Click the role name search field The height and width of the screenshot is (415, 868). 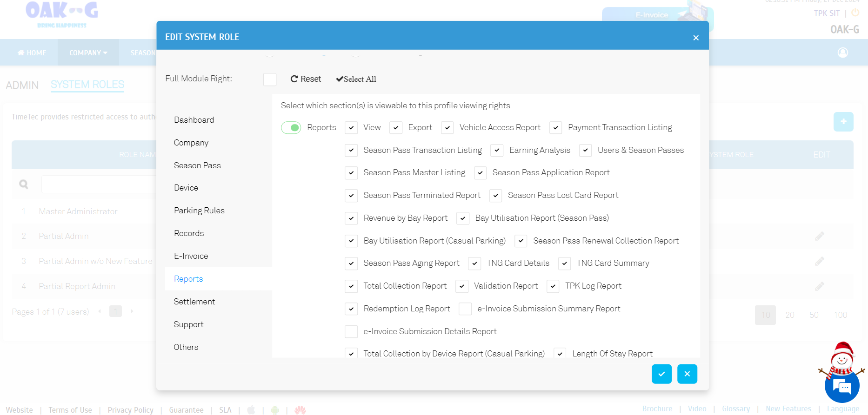pos(99,184)
